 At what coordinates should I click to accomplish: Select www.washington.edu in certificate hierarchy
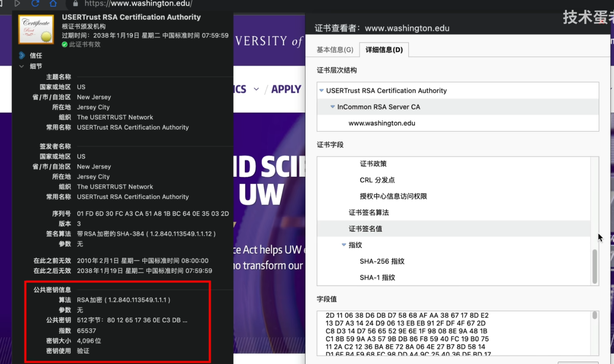coord(382,123)
